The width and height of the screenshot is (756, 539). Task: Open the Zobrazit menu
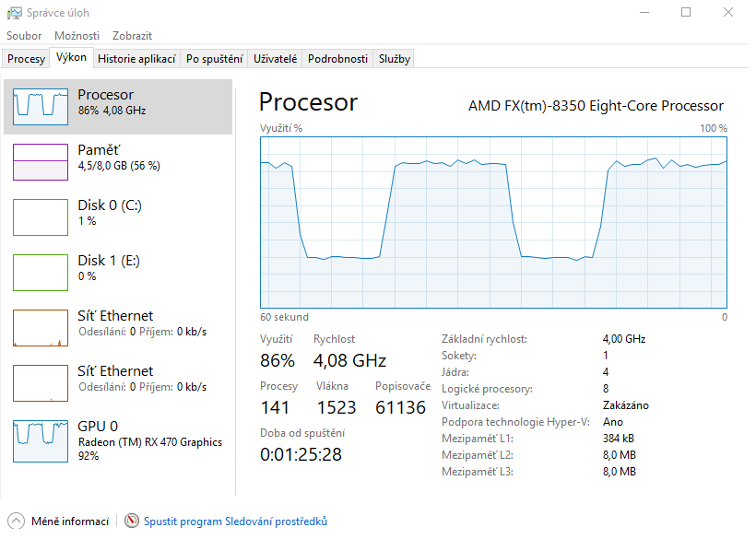tap(132, 36)
